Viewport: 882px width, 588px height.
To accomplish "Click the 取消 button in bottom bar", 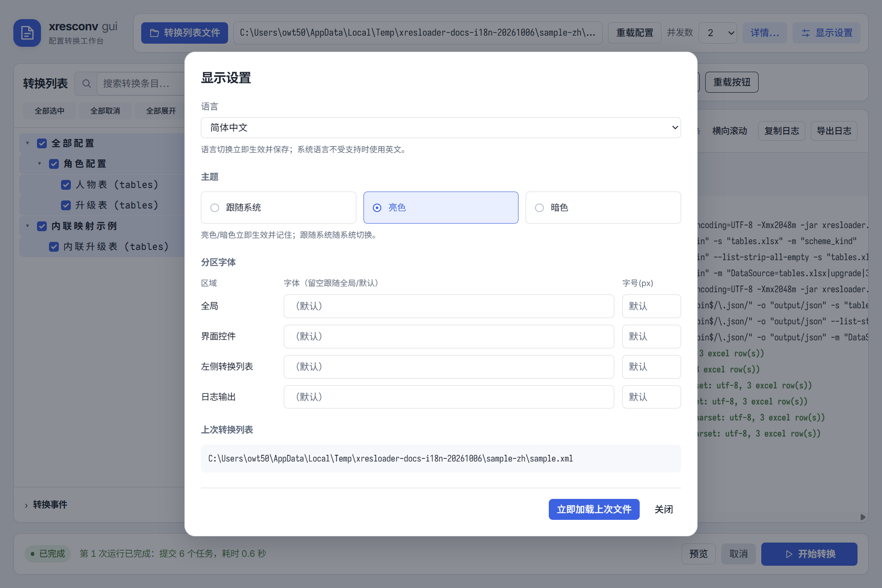I will click(x=739, y=554).
